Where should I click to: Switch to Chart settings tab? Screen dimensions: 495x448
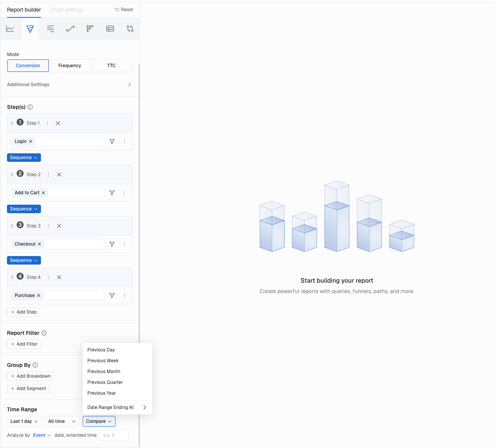pyautogui.click(x=67, y=10)
